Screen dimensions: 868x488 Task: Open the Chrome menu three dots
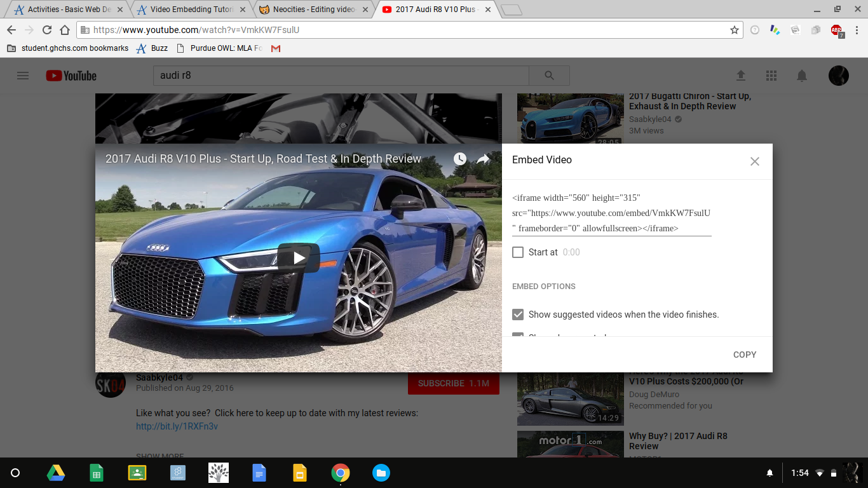pos(857,30)
